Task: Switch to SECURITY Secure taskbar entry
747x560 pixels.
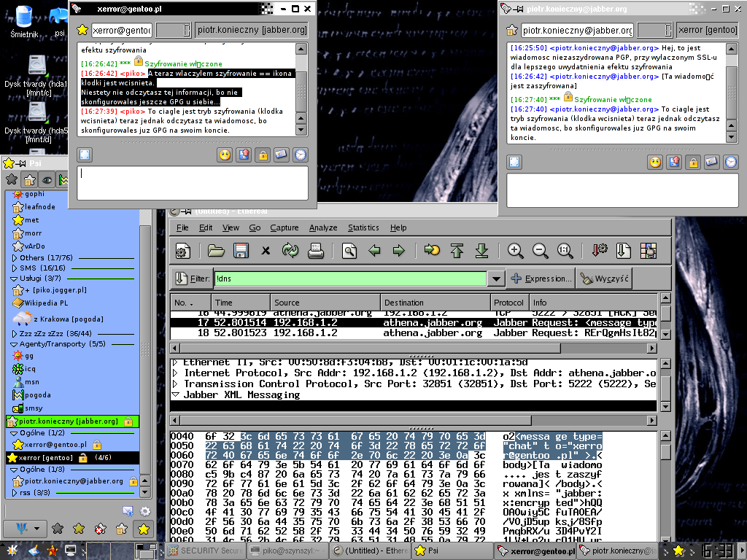Action: pos(206,551)
